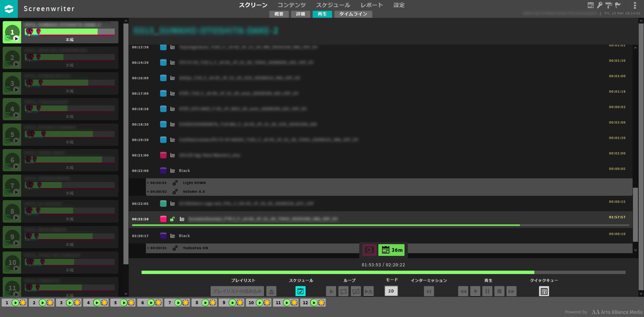Viewport: 644px width, 317px height.
Task: Toggle the schedule mode button
Action: click(301, 291)
